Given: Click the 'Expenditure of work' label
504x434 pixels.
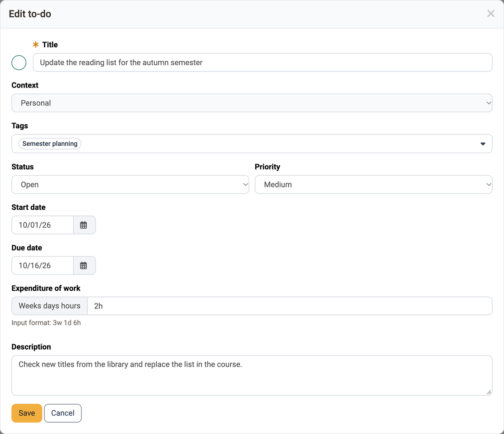Looking at the screenshot, I should point(46,288).
